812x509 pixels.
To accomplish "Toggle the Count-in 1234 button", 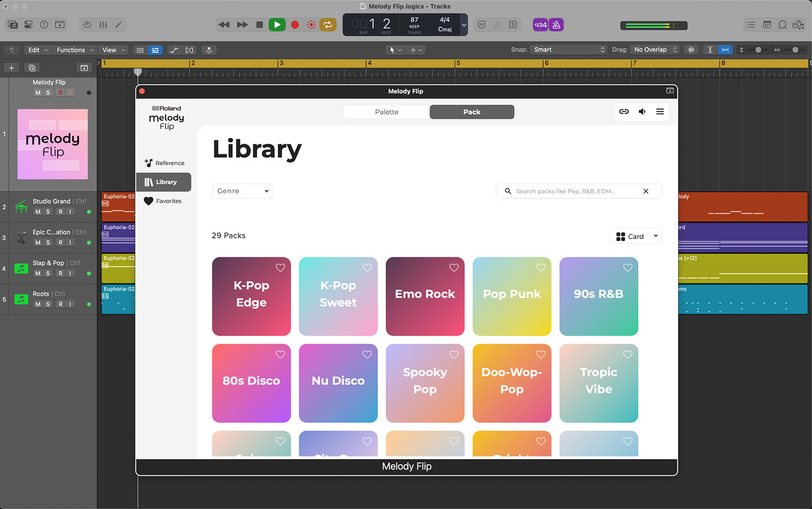I will click(540, 25).
